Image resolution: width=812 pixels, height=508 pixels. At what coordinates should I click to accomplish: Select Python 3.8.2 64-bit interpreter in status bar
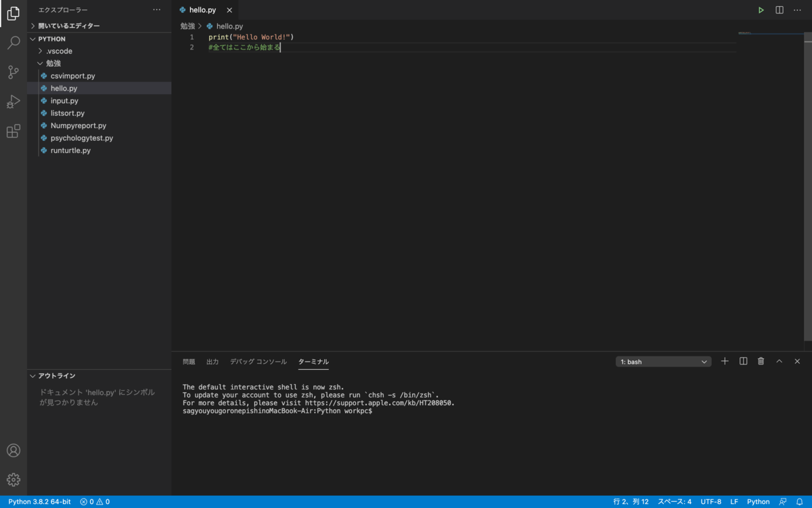39,502
